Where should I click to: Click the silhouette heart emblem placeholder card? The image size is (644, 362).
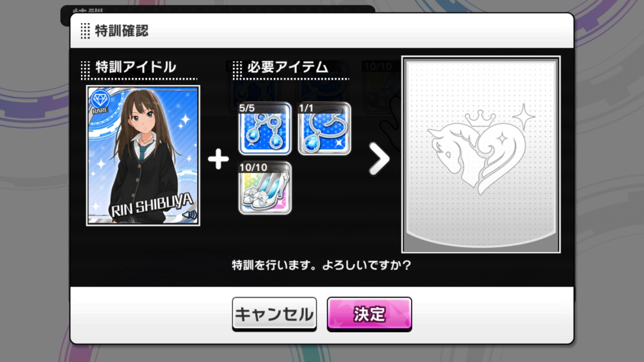481,154
